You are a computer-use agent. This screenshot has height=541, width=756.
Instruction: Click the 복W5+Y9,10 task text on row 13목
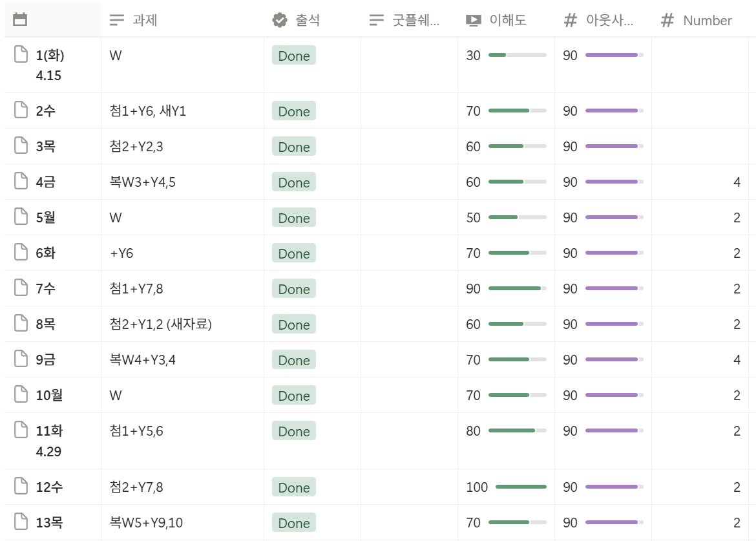(x=146, y=523)
